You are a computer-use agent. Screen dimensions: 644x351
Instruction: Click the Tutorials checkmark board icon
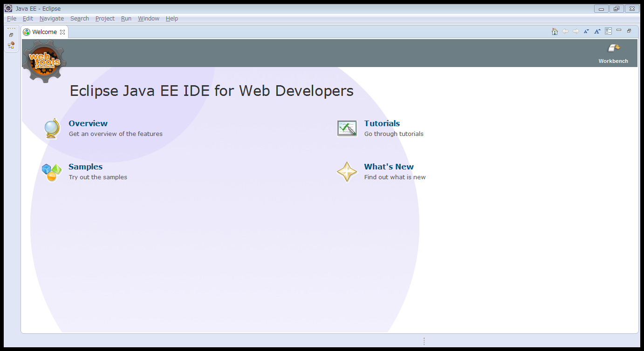[347, 128]
